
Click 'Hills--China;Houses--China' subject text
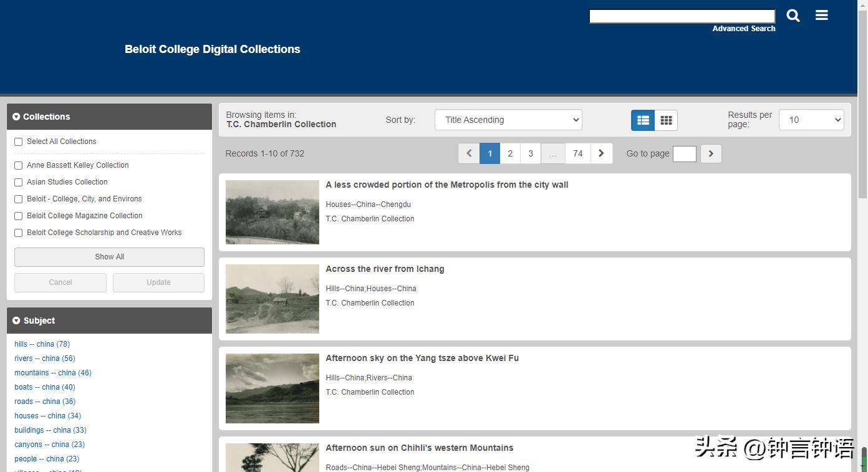pyautogui.click(x=371, y=289)
